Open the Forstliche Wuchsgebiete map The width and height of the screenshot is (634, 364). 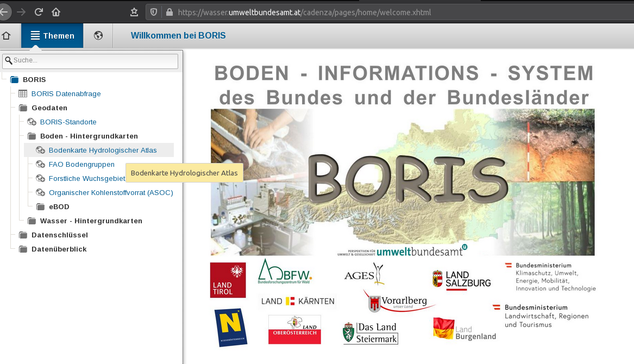87,179
